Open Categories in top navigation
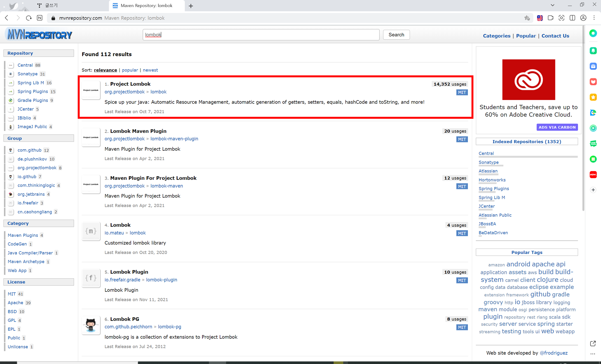Screen dimensions: 601x364 496,36
